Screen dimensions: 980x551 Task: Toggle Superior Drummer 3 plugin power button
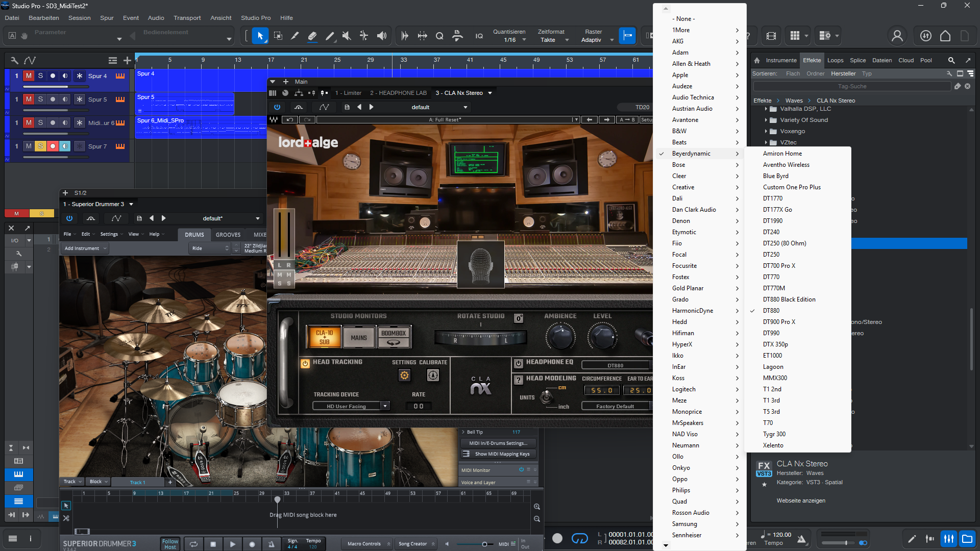69,218
